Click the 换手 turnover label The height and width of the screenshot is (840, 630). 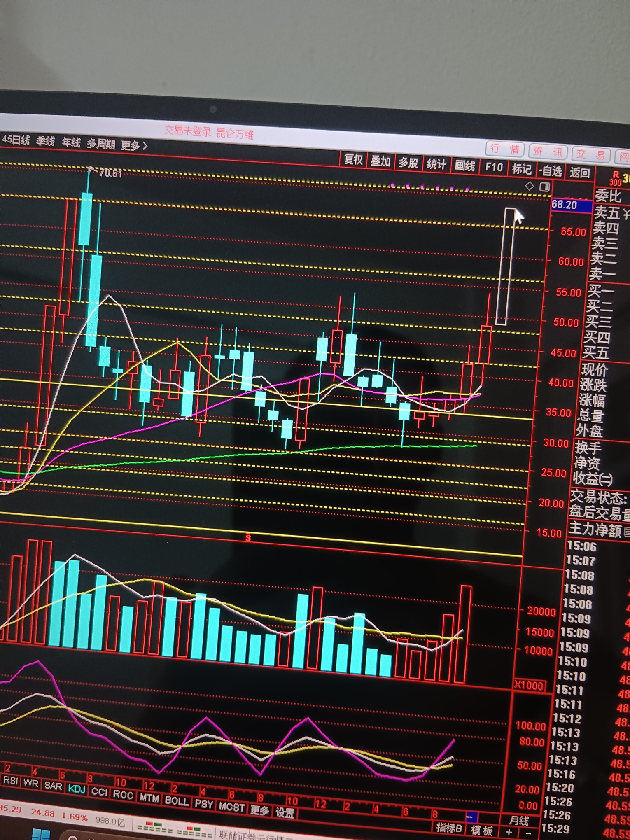[x=588, y=448]
